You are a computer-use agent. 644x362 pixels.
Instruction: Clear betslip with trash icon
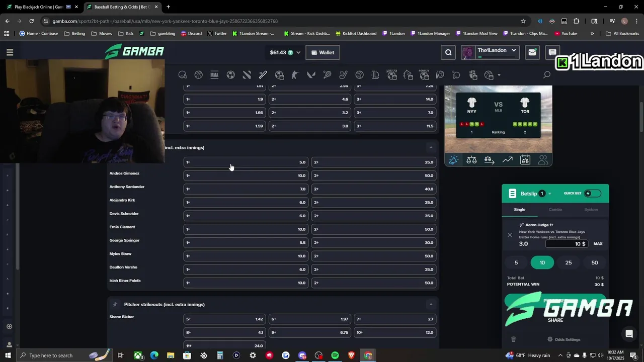513,339
